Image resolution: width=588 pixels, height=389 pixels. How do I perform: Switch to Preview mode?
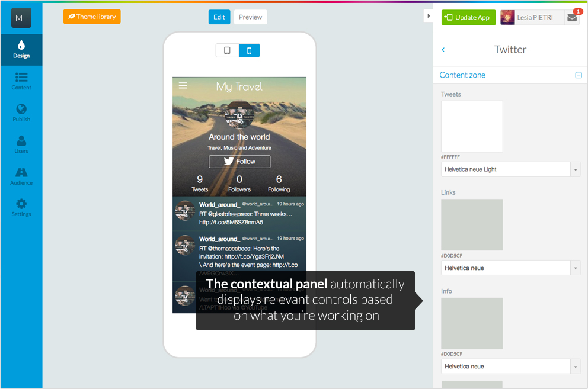251,17
